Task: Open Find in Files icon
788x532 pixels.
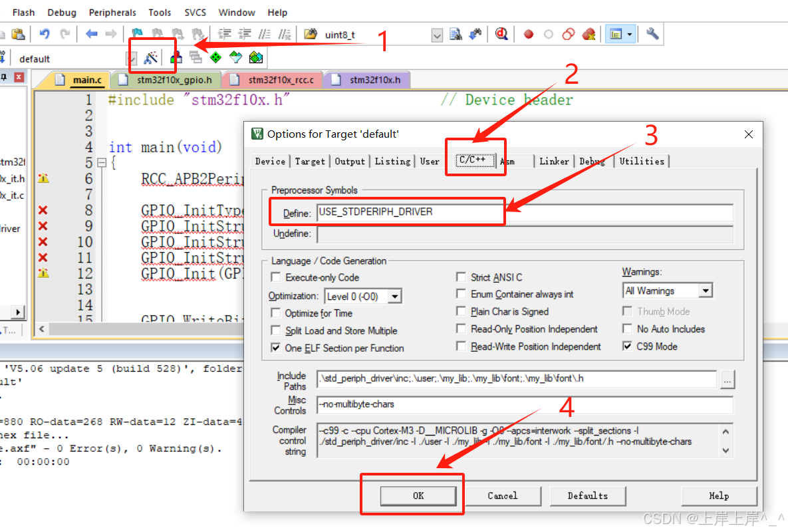Action: [x=311, y=34]
